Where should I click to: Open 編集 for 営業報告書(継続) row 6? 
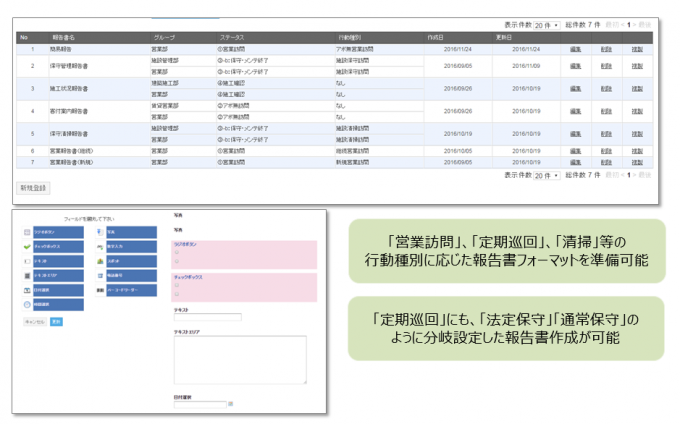575,151
